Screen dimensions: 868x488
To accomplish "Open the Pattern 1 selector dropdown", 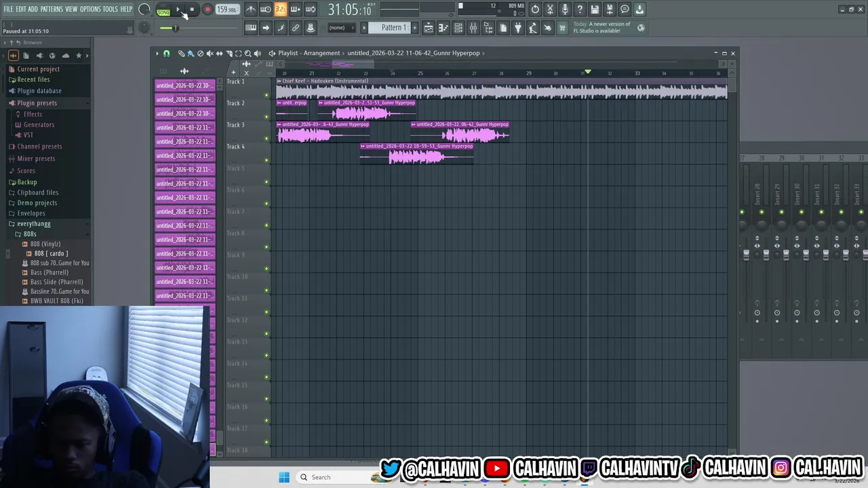I will tap(393, 28).
